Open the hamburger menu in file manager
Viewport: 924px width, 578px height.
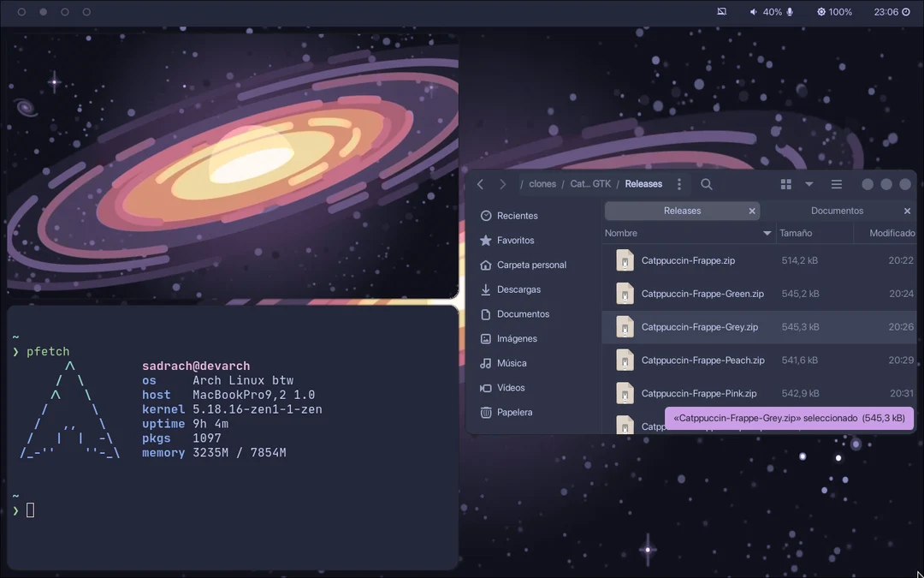click(836, 183)
